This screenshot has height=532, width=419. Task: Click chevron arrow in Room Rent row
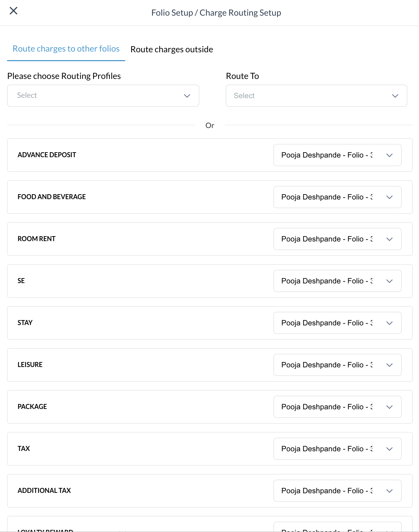click(389, 239)
